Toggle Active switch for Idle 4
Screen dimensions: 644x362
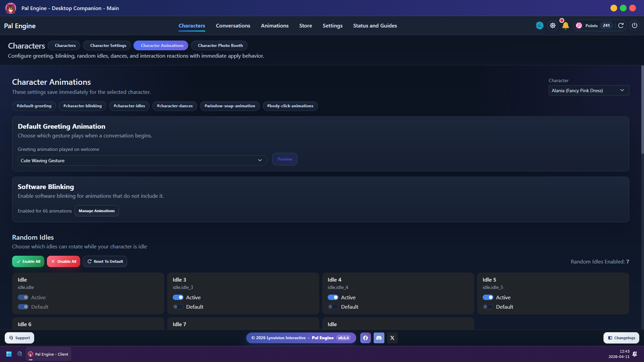click(x=333, y=297)
